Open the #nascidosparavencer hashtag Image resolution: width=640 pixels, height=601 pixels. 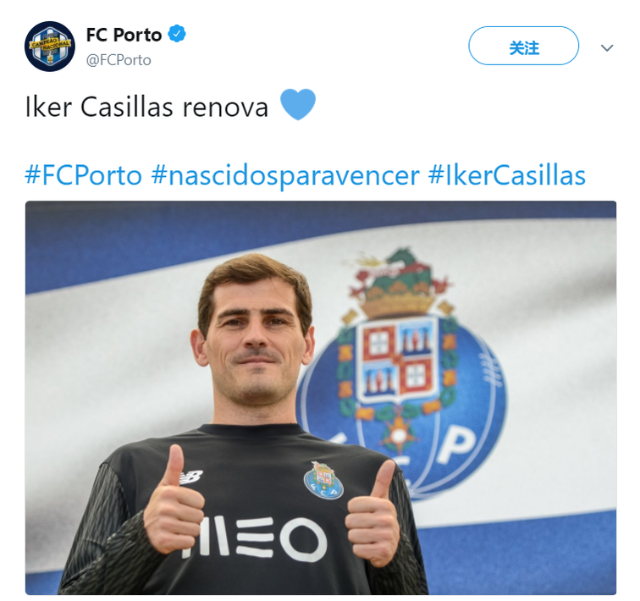pyautogui.click(x=285, y=175)
